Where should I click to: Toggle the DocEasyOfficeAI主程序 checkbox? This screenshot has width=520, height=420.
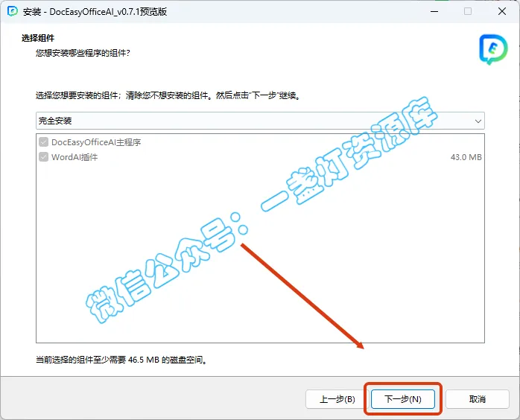(x=43, y=142)
